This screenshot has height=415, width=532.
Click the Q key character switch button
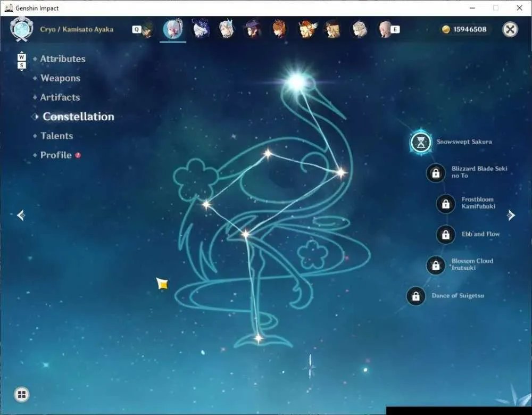coord(136,29)
